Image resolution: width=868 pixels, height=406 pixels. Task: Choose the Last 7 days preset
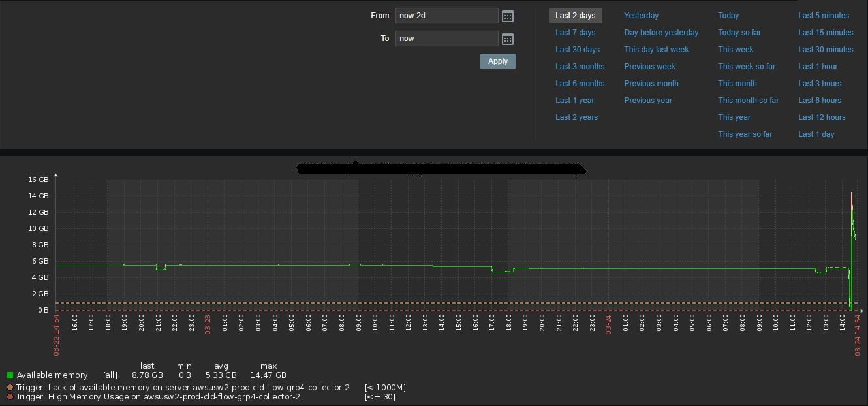575,33
